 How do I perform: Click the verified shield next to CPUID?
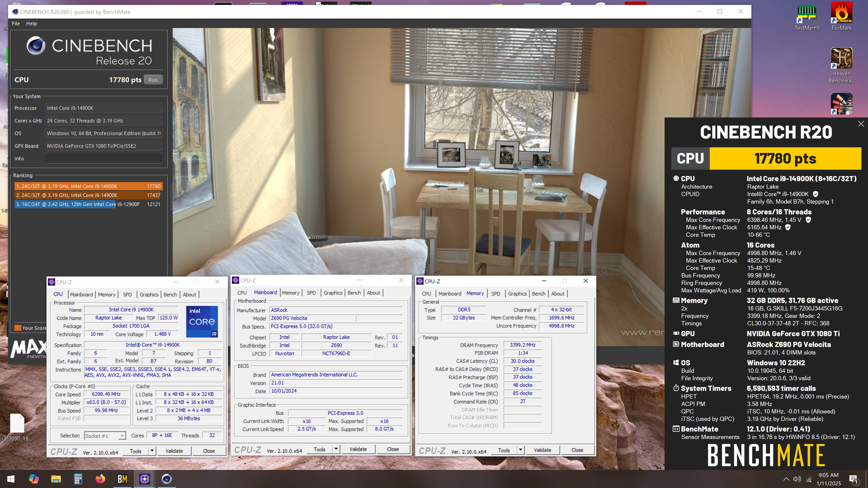(815, 194)
